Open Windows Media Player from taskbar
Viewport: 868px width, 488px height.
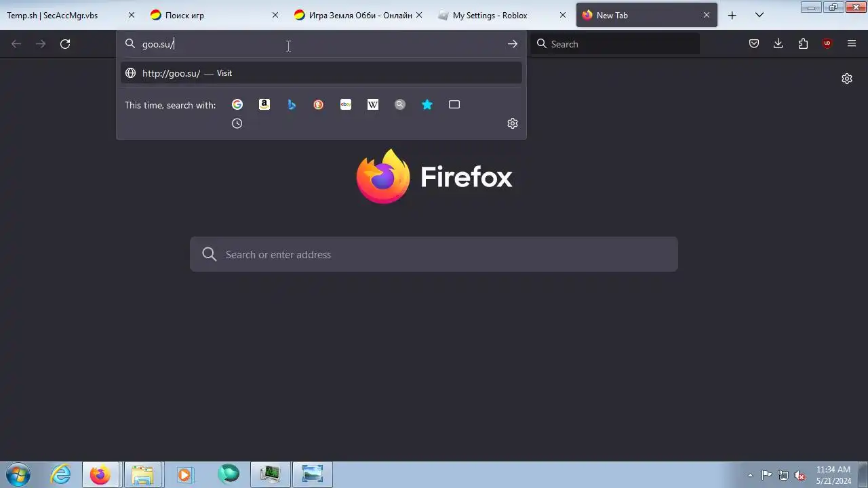tap(184, 474)
